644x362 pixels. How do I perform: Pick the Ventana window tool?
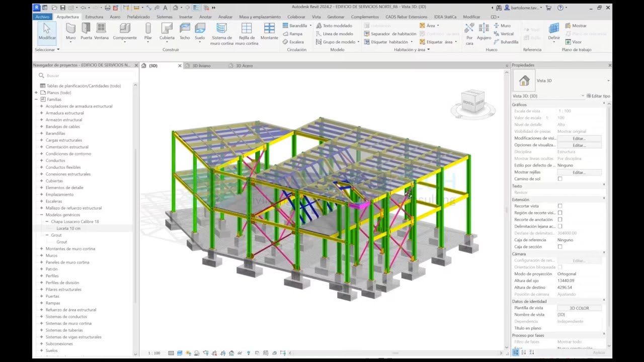[x=101, y=31]
